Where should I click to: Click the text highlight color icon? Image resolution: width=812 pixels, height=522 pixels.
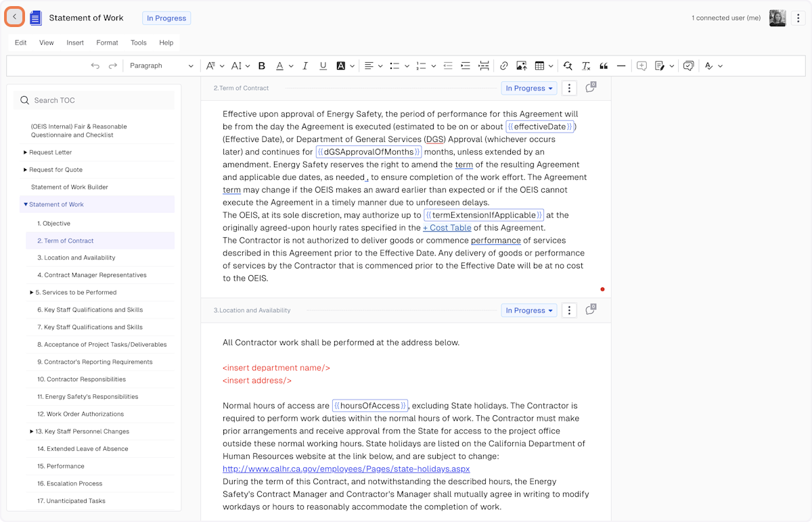341,66
